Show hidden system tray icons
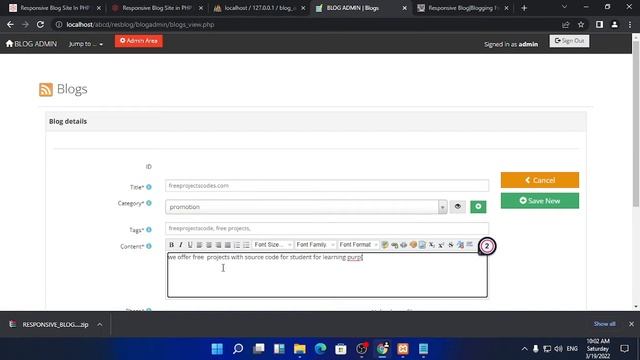The image size is (640, 360). click(524, 349)
